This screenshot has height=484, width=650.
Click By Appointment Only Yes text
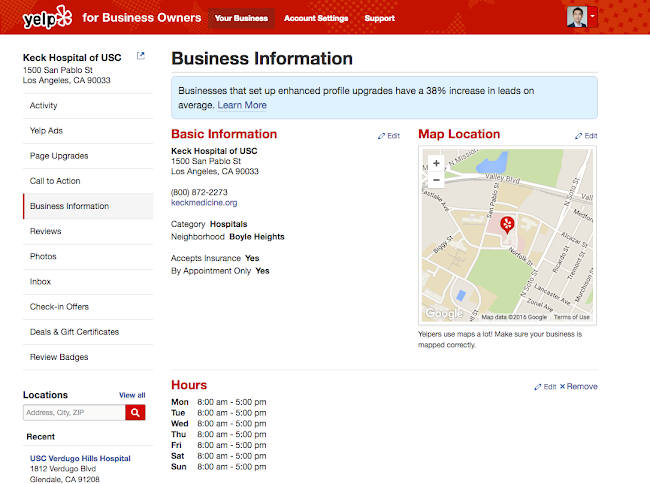point(220,271)
